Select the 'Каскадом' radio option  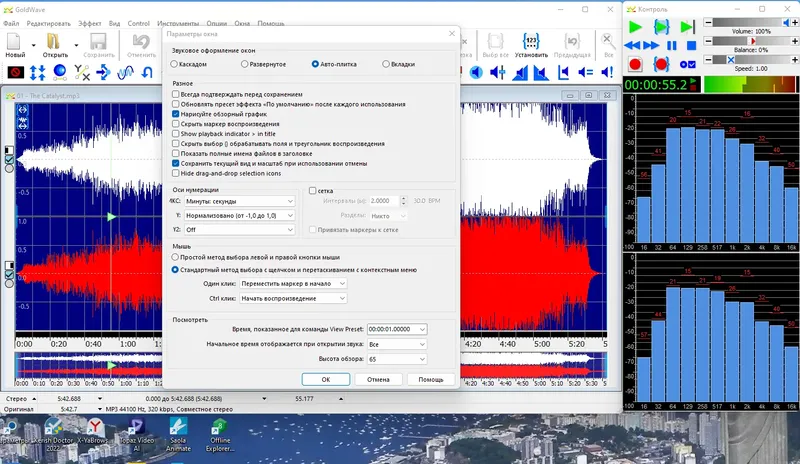[x=176, y=64]
